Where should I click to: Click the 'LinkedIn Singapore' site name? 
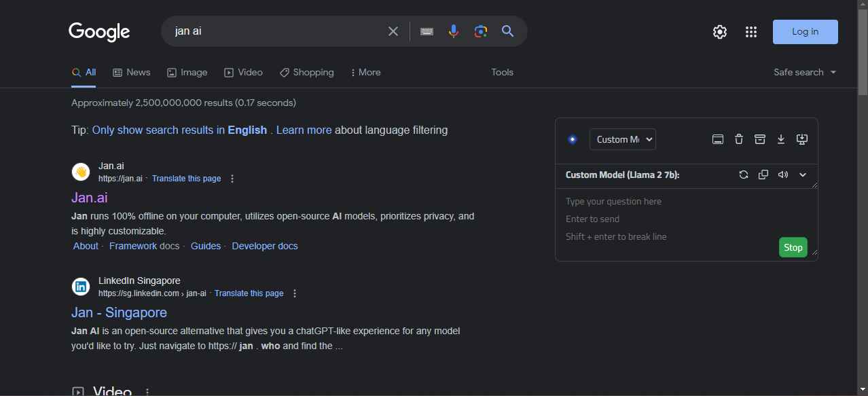[x=139, y=281]
